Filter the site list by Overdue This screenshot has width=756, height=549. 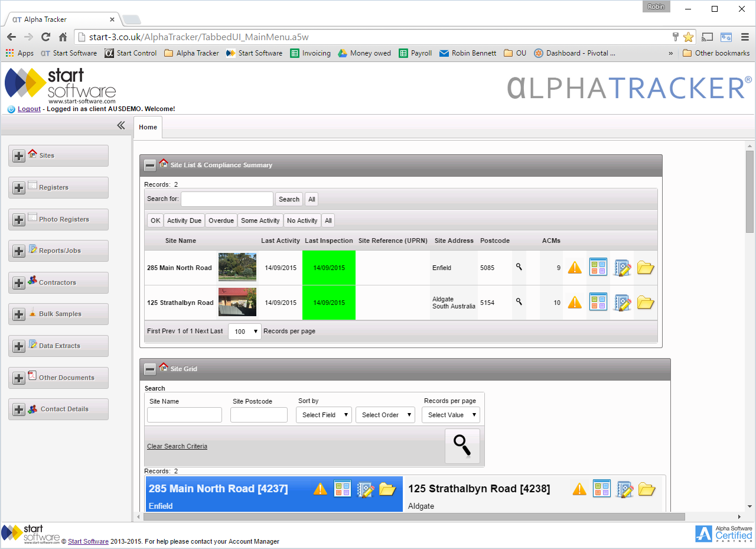pos(221,220)
